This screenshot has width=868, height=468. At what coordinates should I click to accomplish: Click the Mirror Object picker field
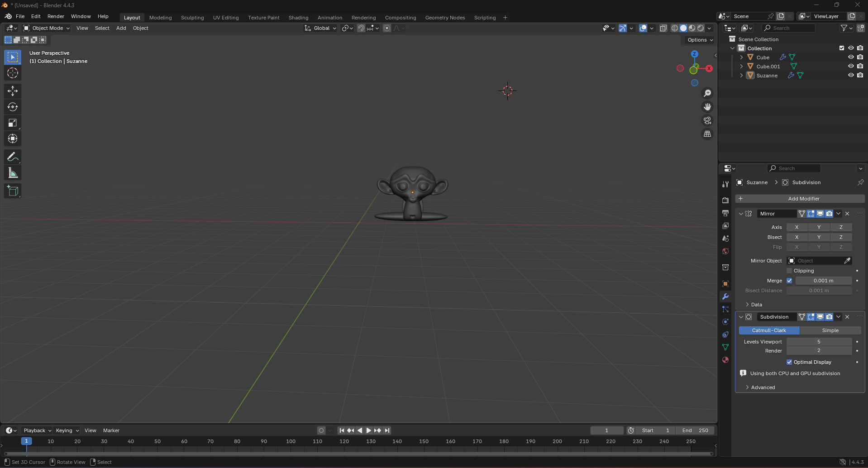click(x=819, y=261)
